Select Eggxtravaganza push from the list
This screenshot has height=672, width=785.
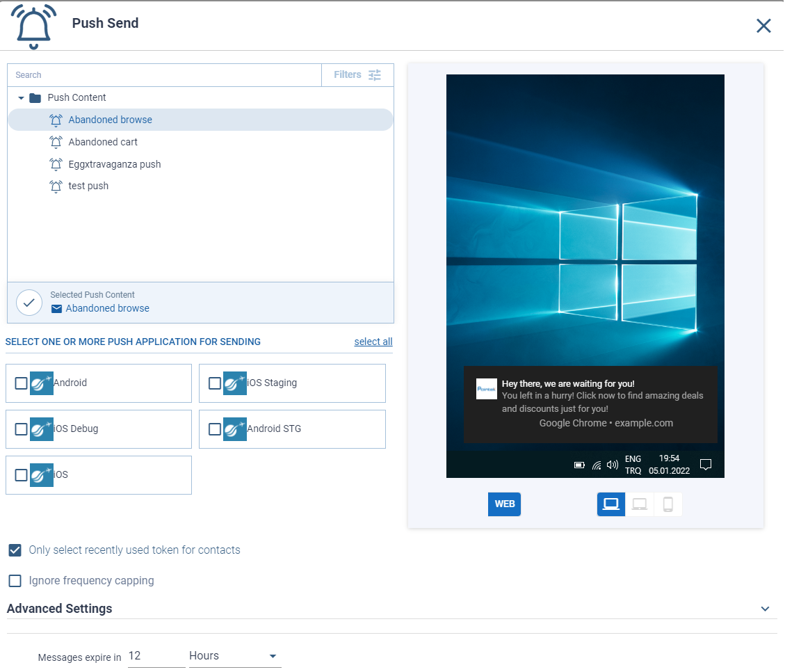(x=114, y=164)
